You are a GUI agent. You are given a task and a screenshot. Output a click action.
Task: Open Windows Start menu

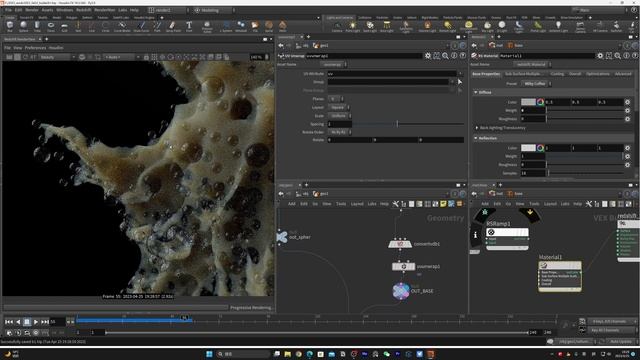point(209,354)
